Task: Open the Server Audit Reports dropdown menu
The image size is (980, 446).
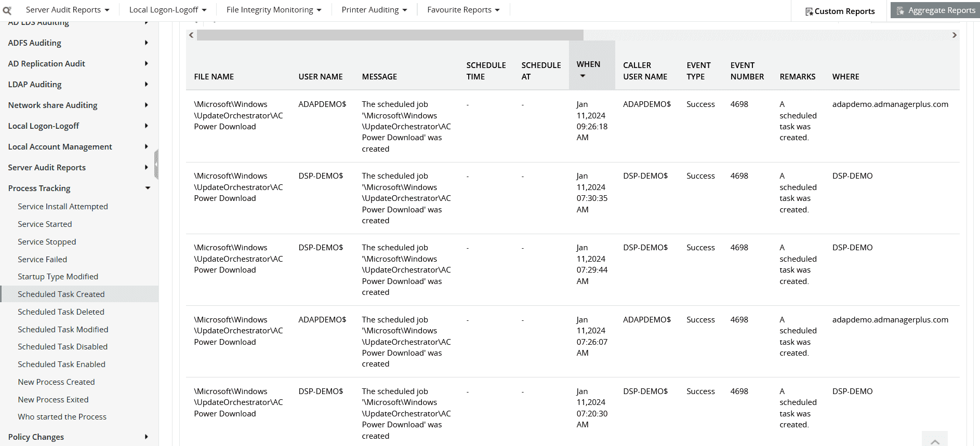Action: pos(68,10)
